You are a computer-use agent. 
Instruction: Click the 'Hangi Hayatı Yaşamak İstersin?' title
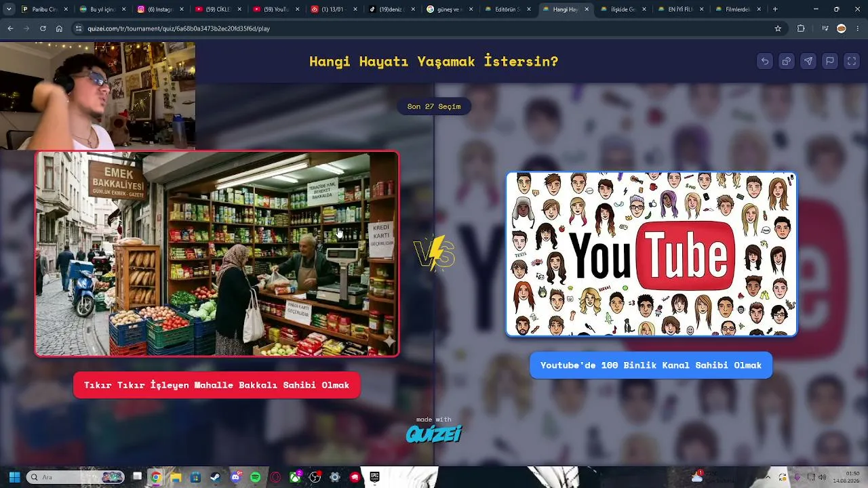point(434,61)
